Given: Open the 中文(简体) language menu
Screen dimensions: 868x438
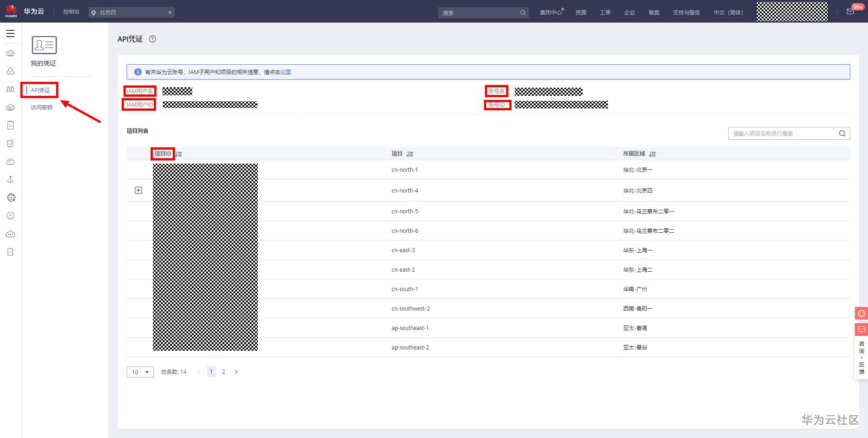Looking at the screenshot, I should (x=728, y=13).
